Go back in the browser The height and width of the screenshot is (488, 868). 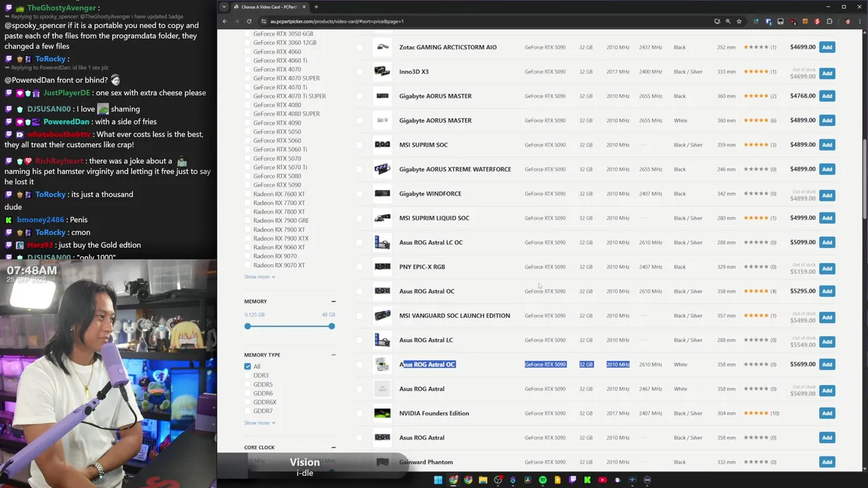click(224, 21)
